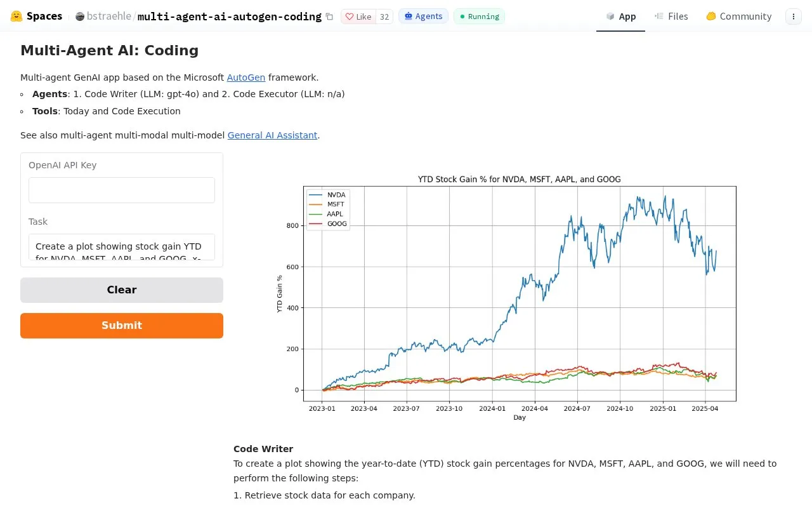
Task: Click the "Tools: Today and Code Execution" bullet
Action: pyautogui.click(x=107, y=111)
